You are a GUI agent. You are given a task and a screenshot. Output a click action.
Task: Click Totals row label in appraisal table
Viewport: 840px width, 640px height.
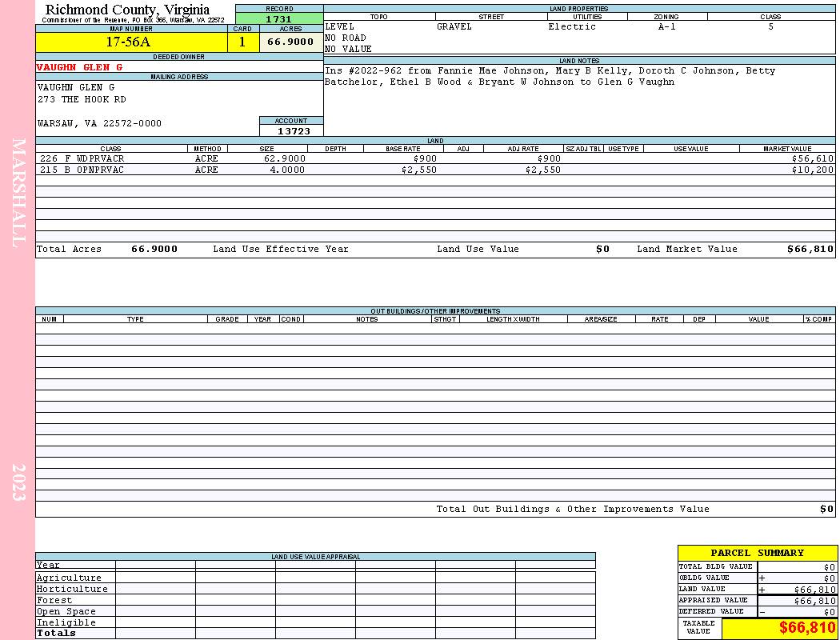tap(56, 633)
